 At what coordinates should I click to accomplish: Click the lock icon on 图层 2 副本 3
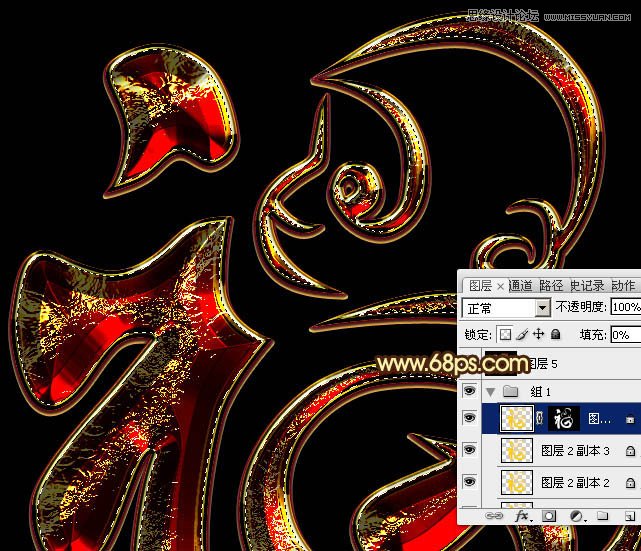[x=630, y=451]
